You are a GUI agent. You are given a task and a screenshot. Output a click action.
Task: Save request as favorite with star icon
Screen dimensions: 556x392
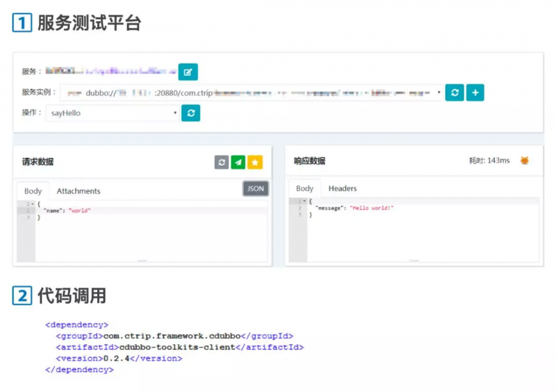click(255, 162)
